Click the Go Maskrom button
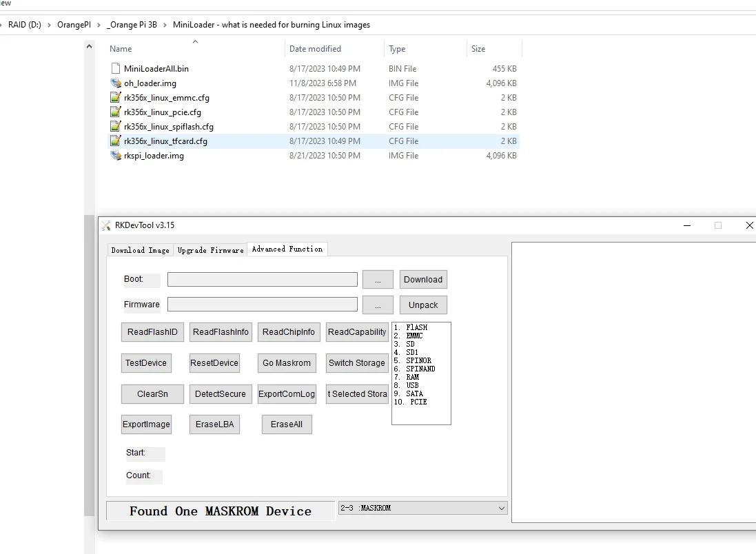This screenshot has width=756, height=554. coord(287,363)
